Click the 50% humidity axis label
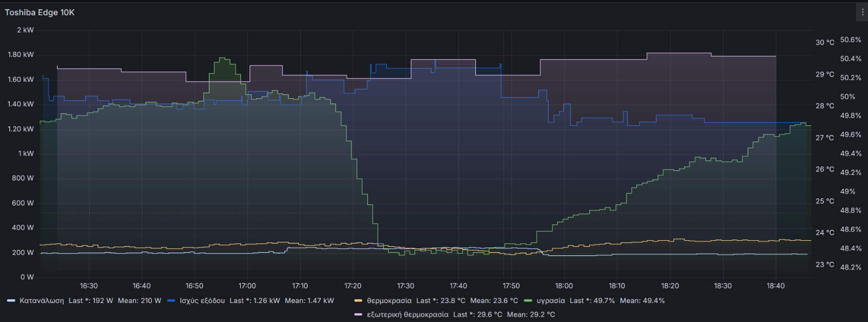Viewport: 868px width, 322px height. point(847,96)
